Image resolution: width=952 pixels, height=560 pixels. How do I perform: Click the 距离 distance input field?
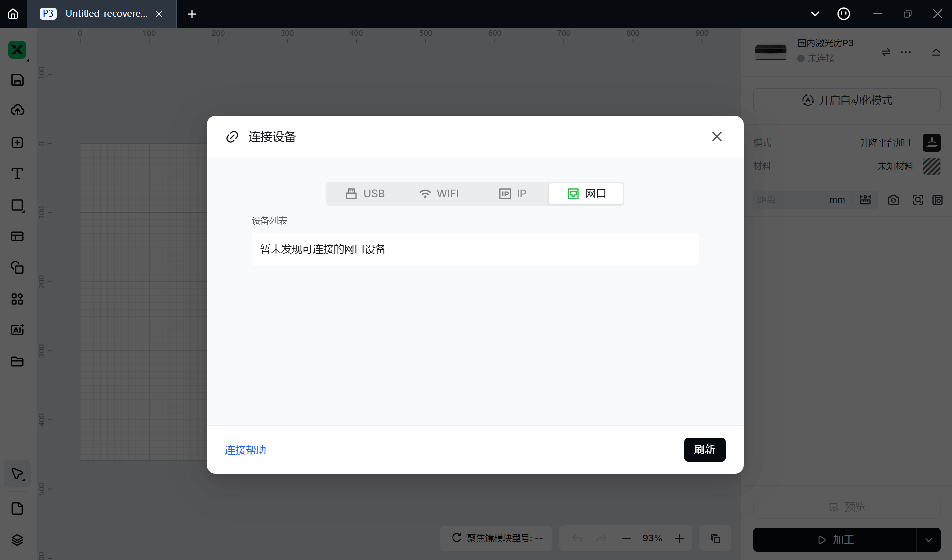tap(790, 200)
